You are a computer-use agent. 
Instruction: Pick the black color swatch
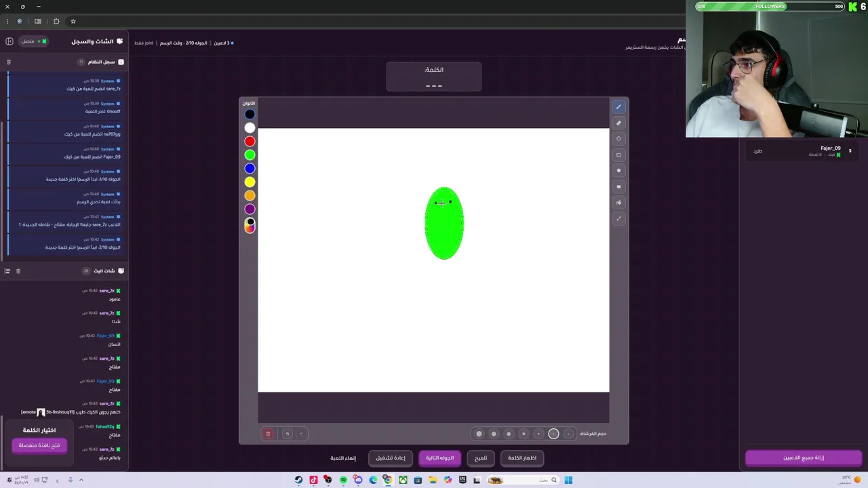click(x=250, y=115)
